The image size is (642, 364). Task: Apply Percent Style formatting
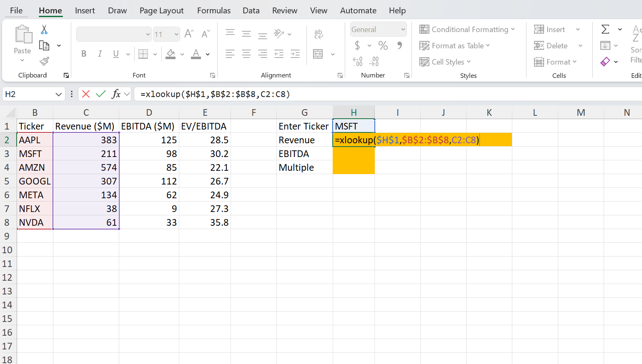pyautogui.click(x=383, y=45)
